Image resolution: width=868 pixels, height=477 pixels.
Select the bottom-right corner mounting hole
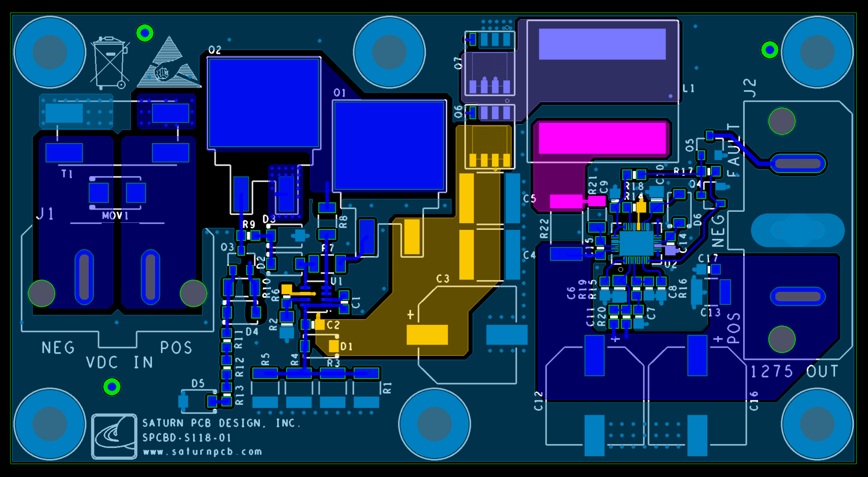click(x=817, y=424)
